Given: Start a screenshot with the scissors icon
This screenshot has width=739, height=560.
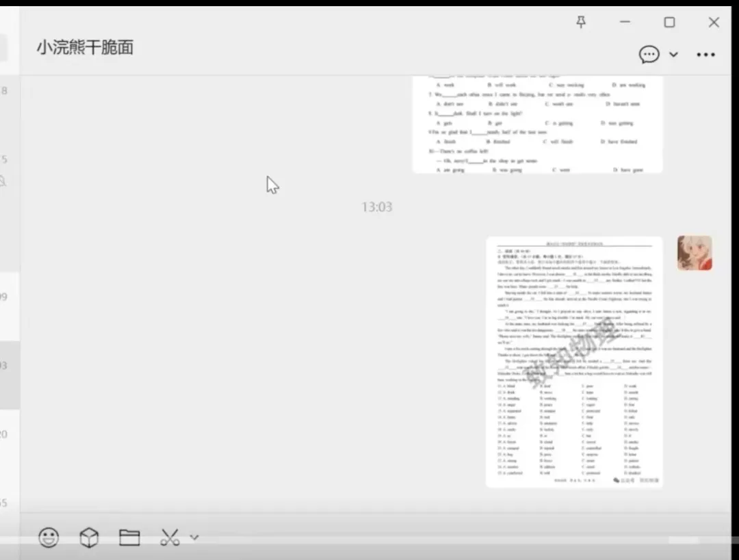Looking at the screenshot, I should tap(169, 537).
